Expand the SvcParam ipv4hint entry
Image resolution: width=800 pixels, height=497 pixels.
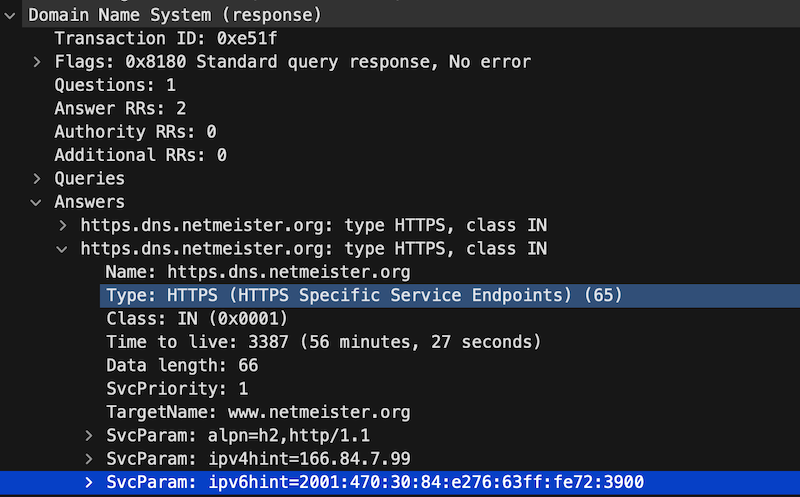(x=88, y=459)
